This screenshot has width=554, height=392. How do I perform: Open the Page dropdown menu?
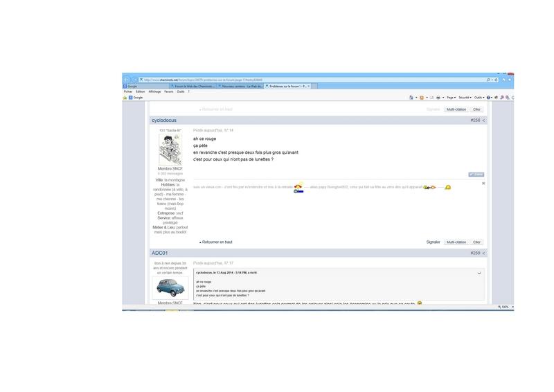451,98
